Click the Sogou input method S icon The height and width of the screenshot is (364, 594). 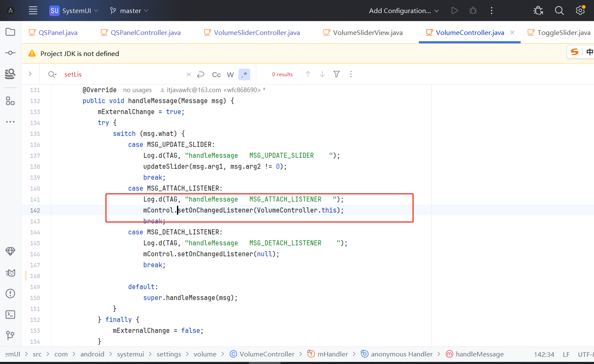point(575,52)
